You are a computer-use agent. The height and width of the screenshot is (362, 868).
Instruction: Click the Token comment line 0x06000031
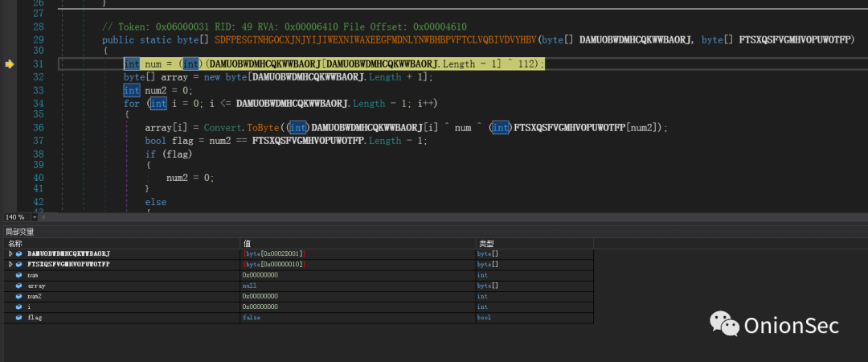tap(284, 27)
